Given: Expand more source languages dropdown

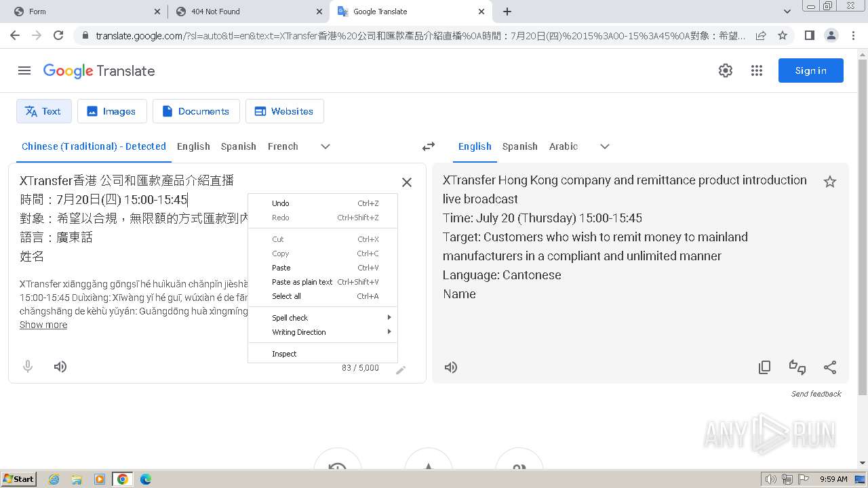Looking at the screenshot, I should pyautogui.click(x=325, y=146).
